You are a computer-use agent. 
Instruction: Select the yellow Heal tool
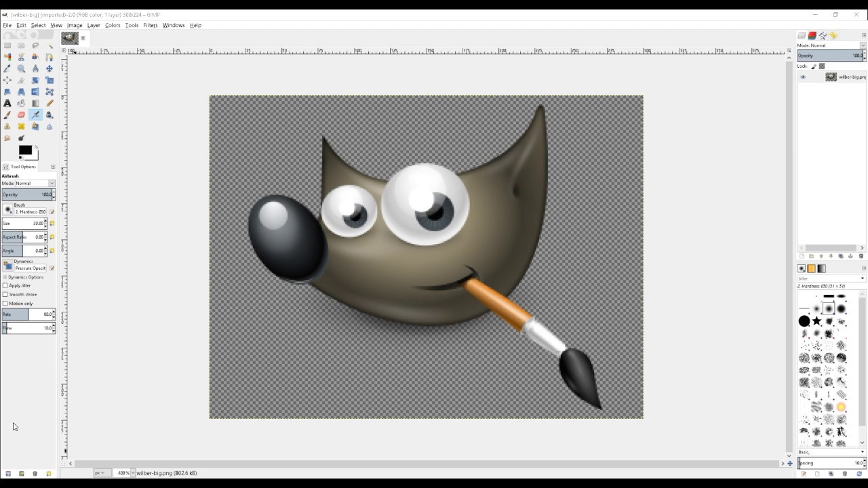[x=21, y=126]
